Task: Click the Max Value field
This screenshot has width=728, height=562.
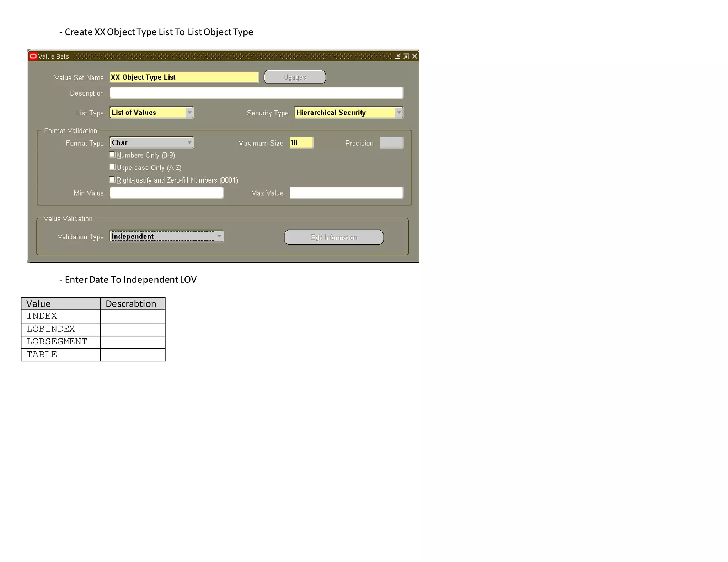Action: 346,193
